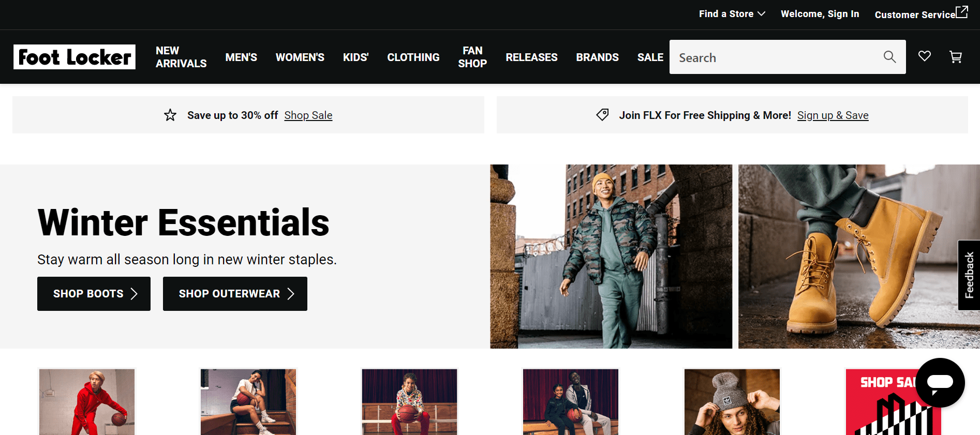The image size is (980, 435).
Task: Click the Shop Outerwear button
Action: (235, 294)
